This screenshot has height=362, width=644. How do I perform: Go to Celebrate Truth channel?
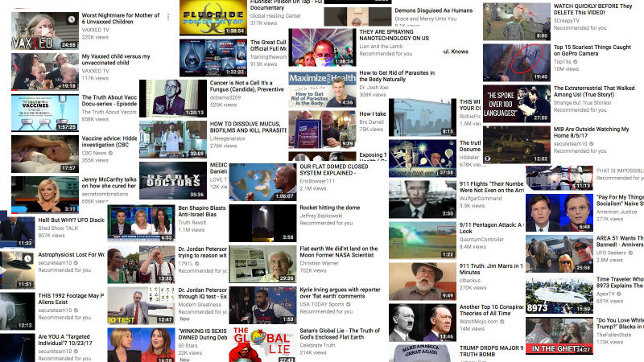(317, 345)
